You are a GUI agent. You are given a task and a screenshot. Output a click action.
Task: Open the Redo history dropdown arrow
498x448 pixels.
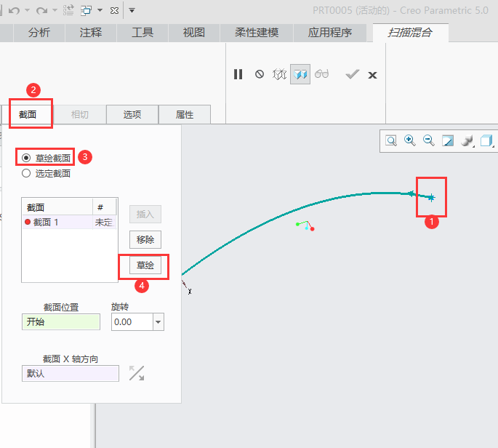click(x=55, y=10)
